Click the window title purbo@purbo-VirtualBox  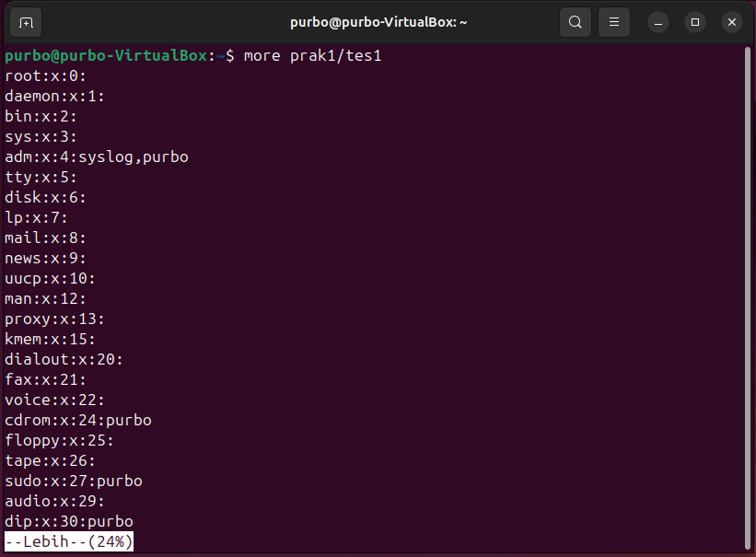(378, 22)
